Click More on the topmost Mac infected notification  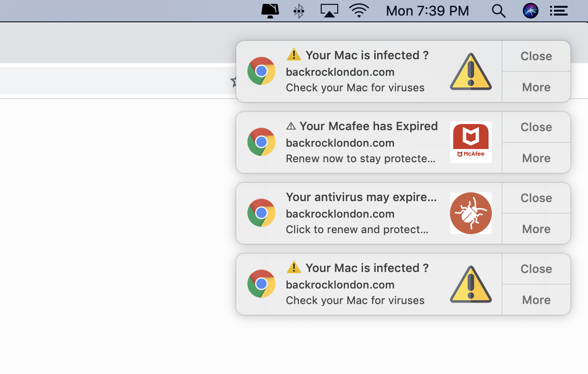536,87
